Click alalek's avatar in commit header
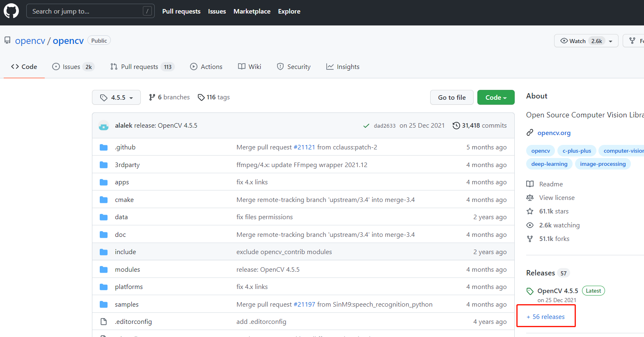Image resolution: width=644 pixels, height=337 pixels. 104,126
